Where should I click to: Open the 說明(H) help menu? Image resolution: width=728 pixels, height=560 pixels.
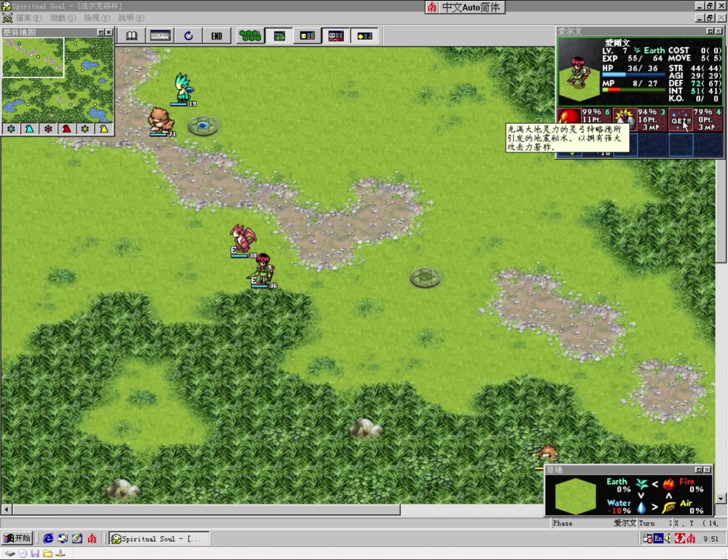click(131, 18)
